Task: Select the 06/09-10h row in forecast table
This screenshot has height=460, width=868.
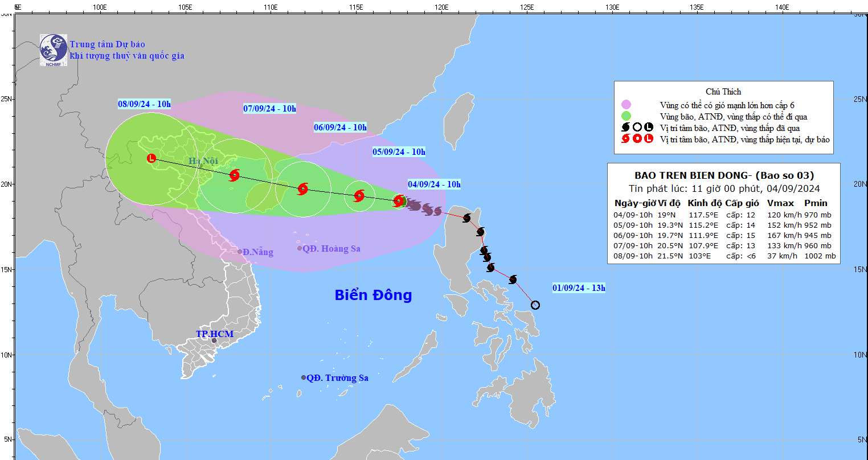Action: click(724, 235)
